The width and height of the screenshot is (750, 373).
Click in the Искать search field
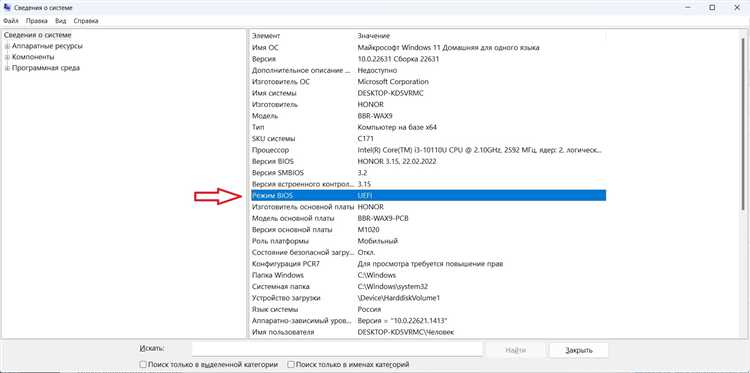(337, 350)
